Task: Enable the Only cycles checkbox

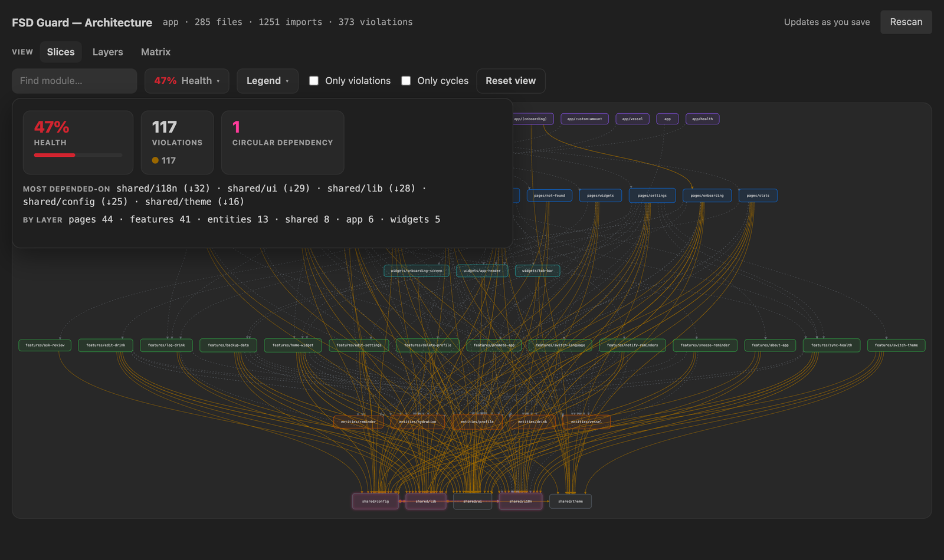Action: [406, 81]
